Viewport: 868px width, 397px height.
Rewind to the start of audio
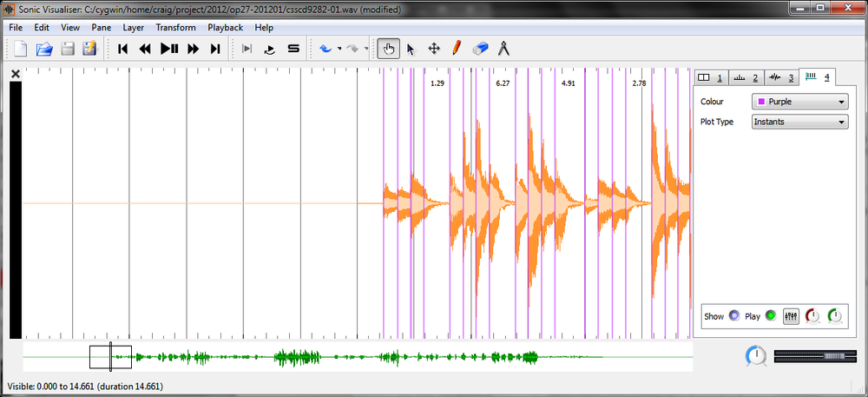point(122,49)
